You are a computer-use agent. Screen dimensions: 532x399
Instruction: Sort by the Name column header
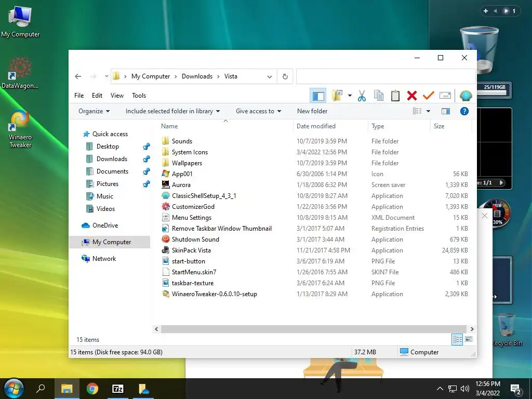coord(169,126)
